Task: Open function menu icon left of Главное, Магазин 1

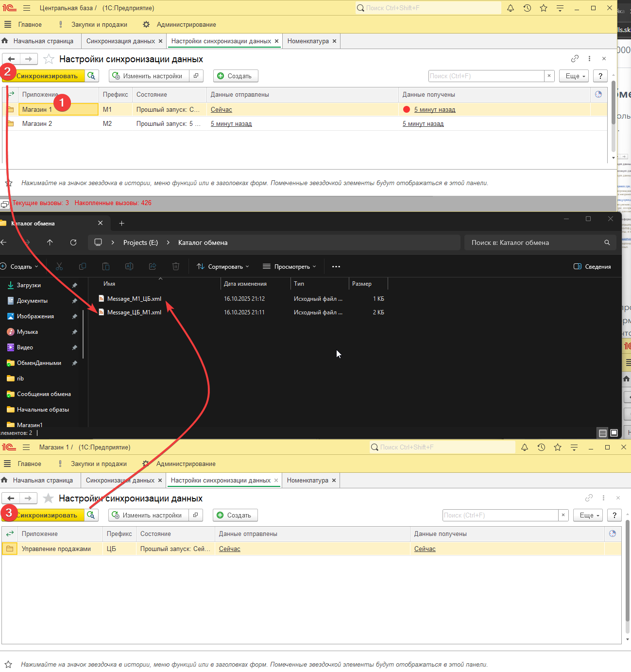Action: [7, 464]
